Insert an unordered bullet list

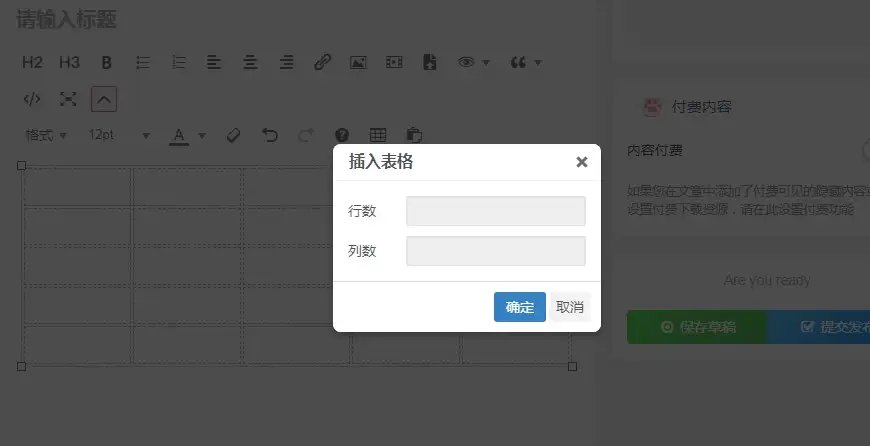click(143, 63)
